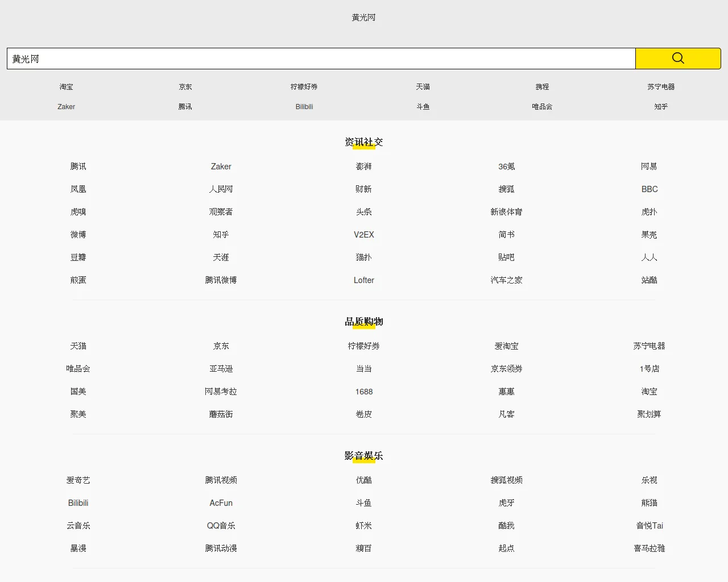Screen dimensions: 728x582
Task: Open the 澎湃 news link
Action: 364,167
